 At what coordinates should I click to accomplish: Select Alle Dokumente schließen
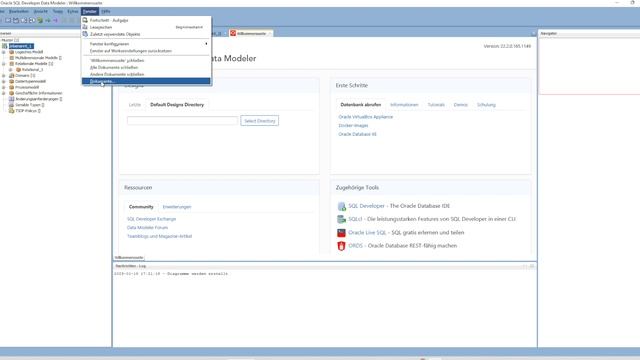[146, 67]
